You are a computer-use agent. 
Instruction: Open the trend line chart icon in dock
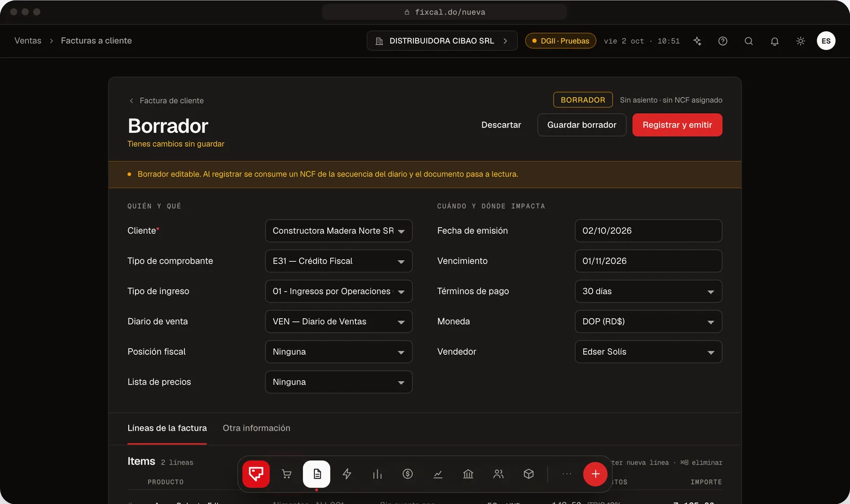tap(438, 474)
